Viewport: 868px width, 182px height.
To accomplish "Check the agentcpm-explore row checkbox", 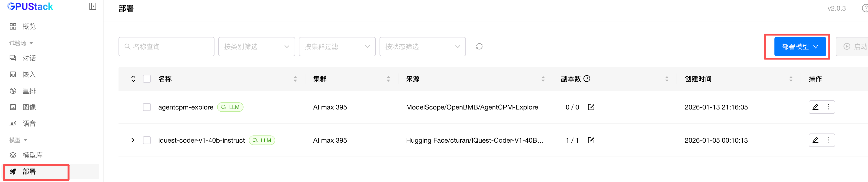I will coord(147,107).
